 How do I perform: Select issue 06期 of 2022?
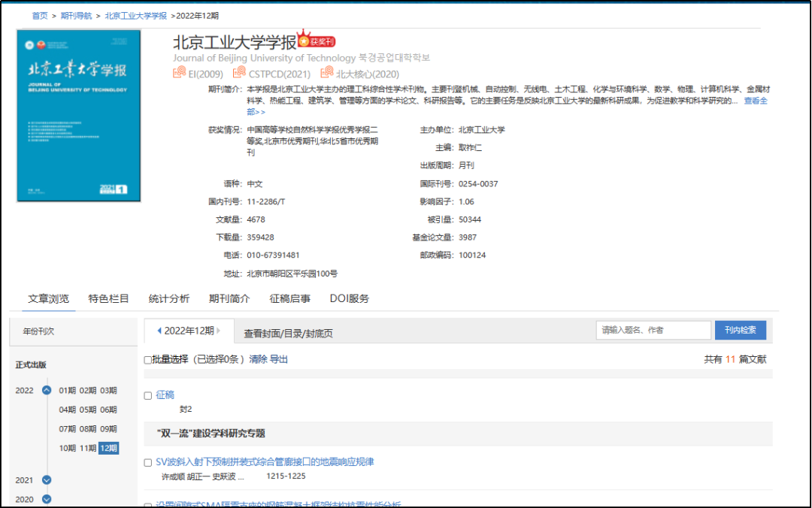[109, 410]
